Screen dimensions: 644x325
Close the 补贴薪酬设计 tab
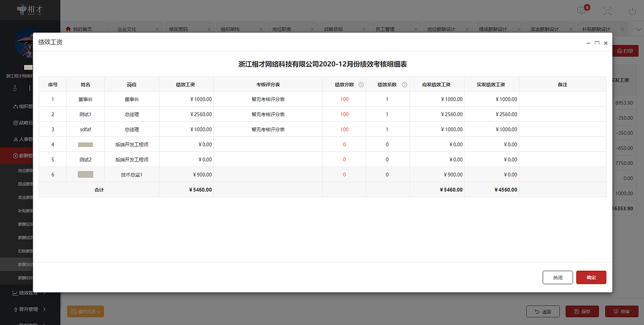622,29
